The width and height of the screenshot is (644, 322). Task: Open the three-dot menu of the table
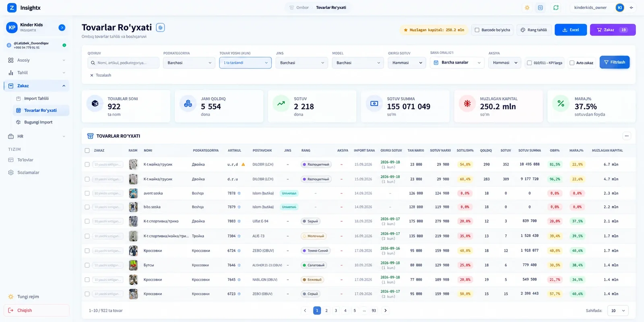627,136
